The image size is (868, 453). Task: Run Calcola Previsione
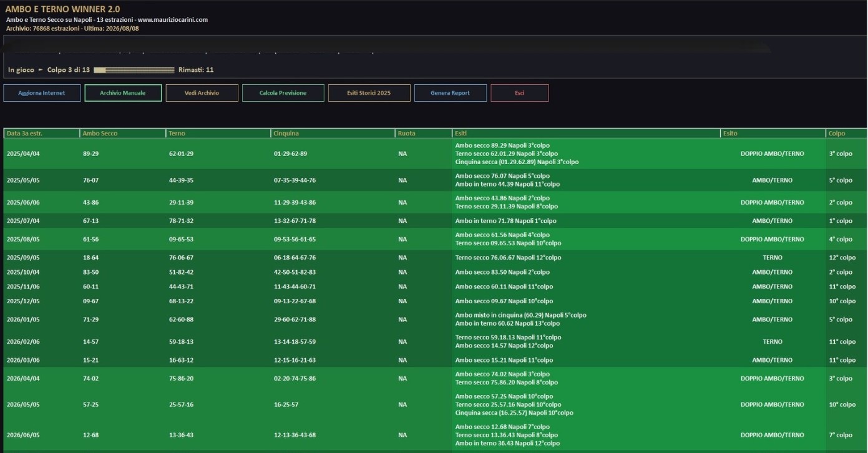coord(283,93)
